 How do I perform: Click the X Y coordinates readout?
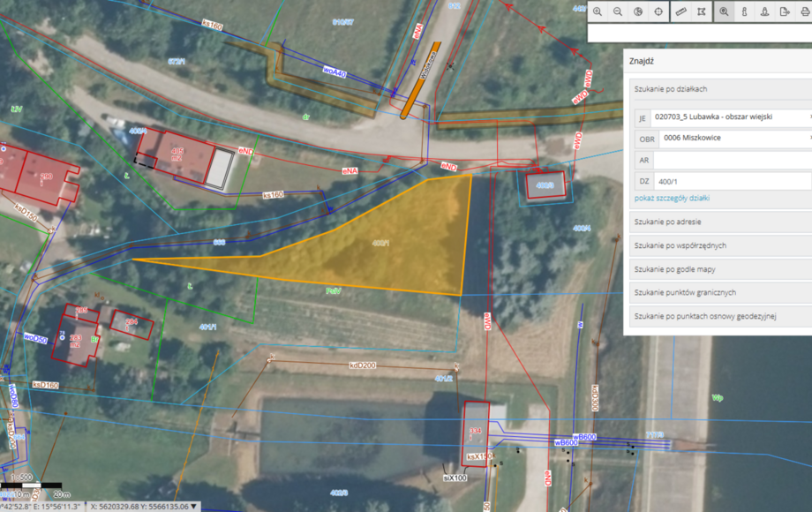point(139,507)
